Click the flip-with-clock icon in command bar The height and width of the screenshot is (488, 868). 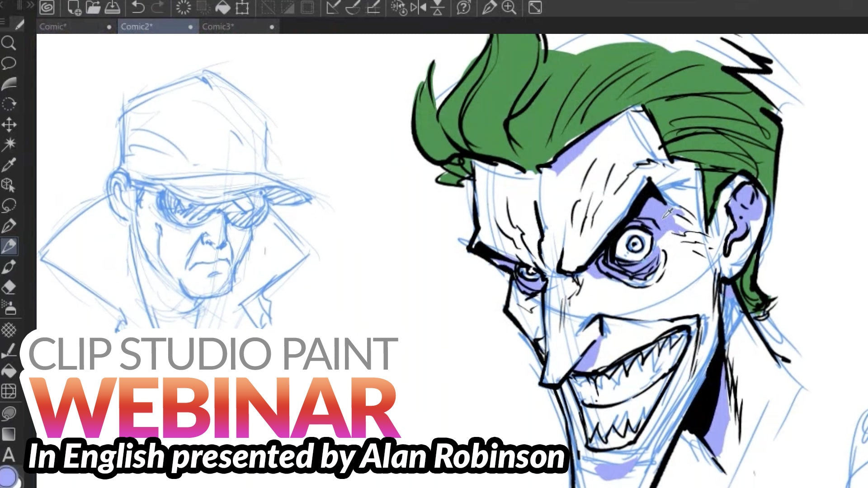[x=399, y=7]
